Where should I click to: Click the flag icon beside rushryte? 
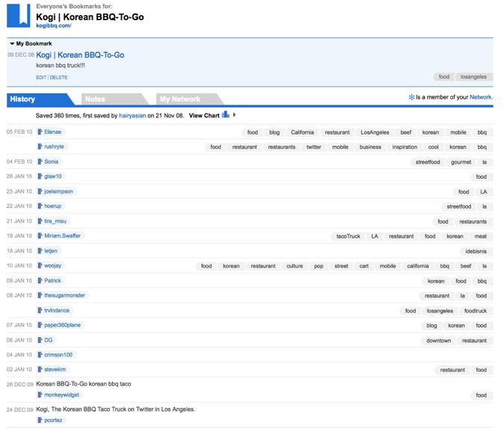coord(40,146)
